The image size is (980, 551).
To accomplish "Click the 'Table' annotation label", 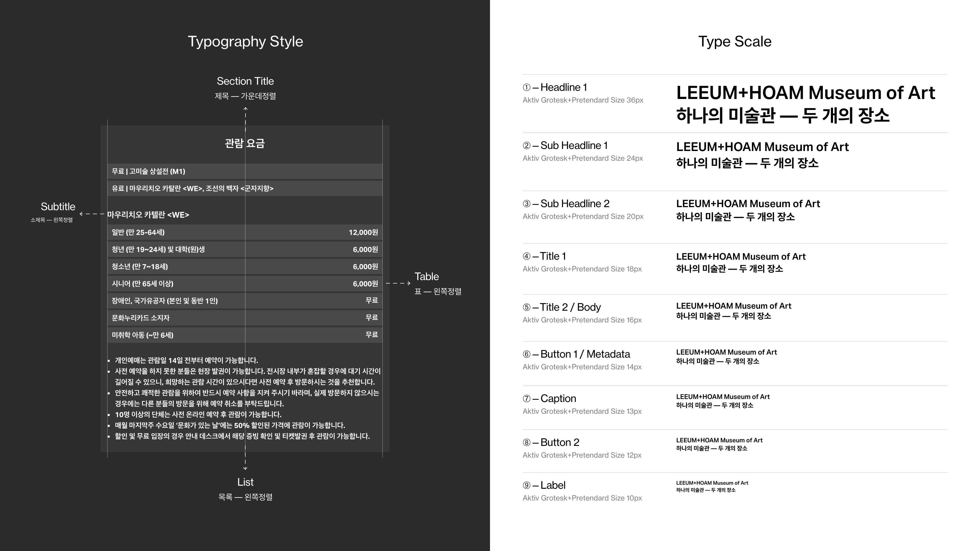I will pos(426,277).
